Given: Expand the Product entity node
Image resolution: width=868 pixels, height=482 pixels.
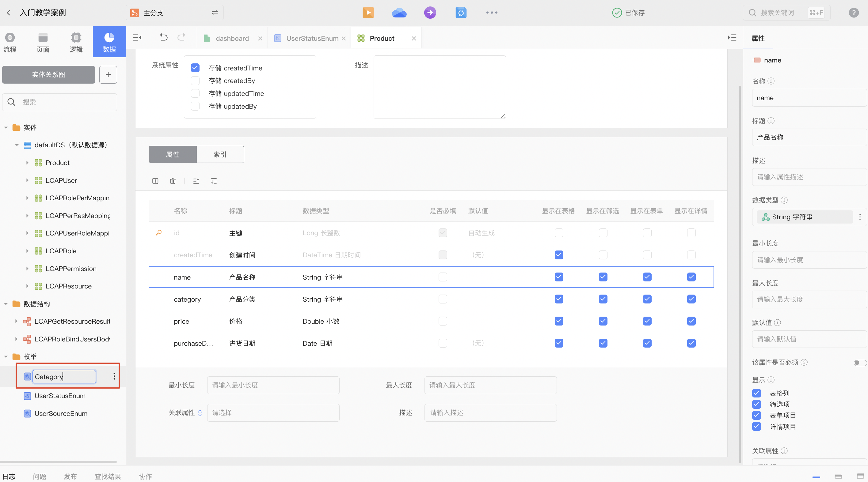Looking at the screenshot, I should (x=27, y=163).
